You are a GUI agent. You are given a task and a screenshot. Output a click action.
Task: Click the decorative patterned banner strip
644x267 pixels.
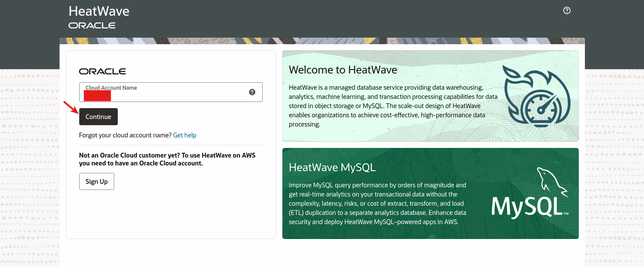[x=322, y=41]
